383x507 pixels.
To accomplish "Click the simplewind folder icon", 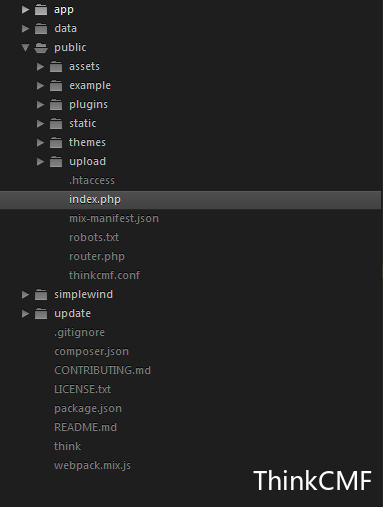I will pos(41,295).
